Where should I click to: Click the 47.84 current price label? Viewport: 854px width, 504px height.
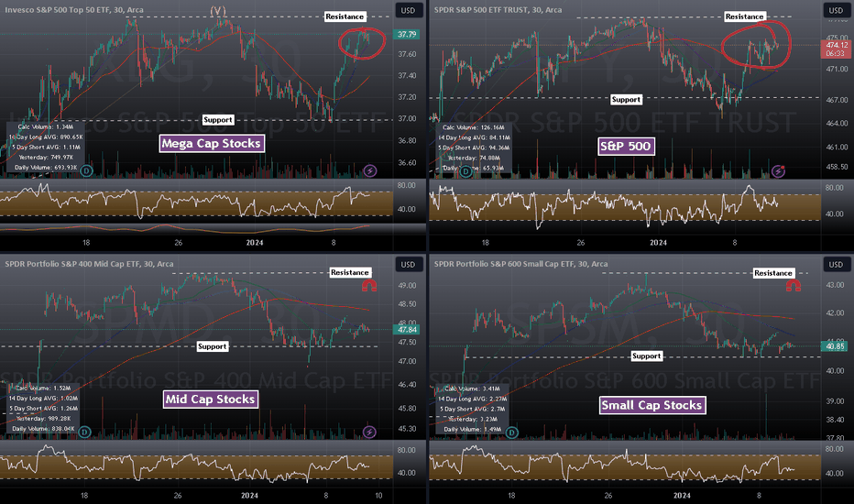coord(407,330)
